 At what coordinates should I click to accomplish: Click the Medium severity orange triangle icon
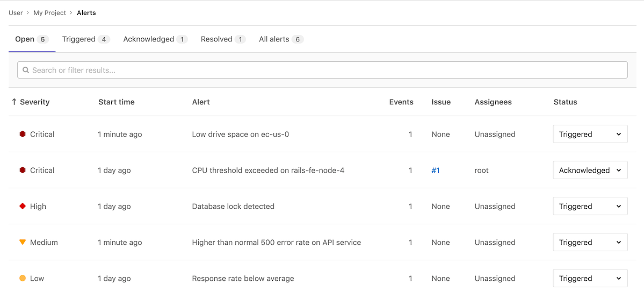click(23, 243)
